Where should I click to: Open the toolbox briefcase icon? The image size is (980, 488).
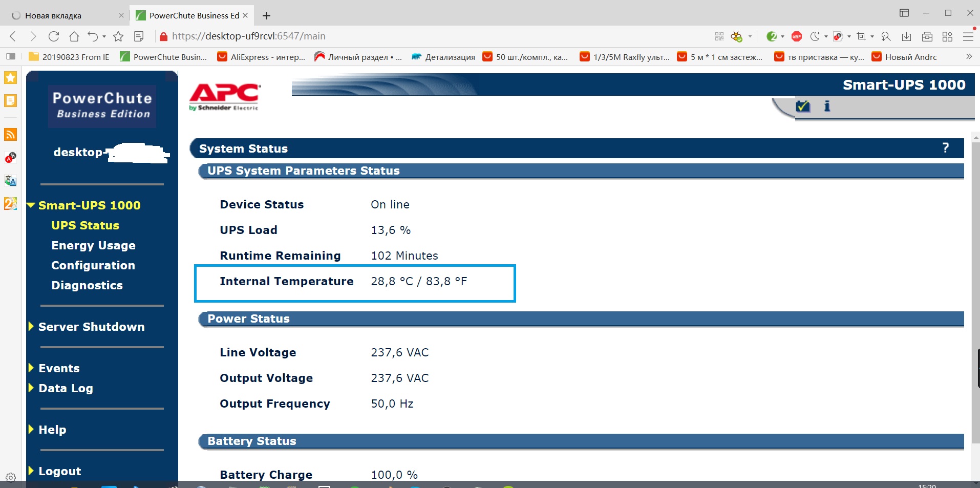tap(927, 36)
